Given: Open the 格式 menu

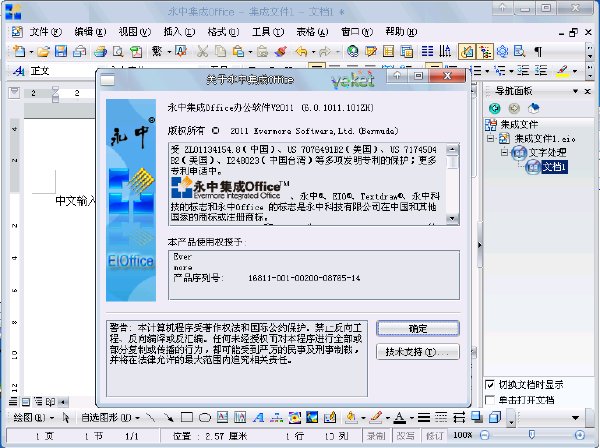Looking at the screenshot, I should 223,32.
